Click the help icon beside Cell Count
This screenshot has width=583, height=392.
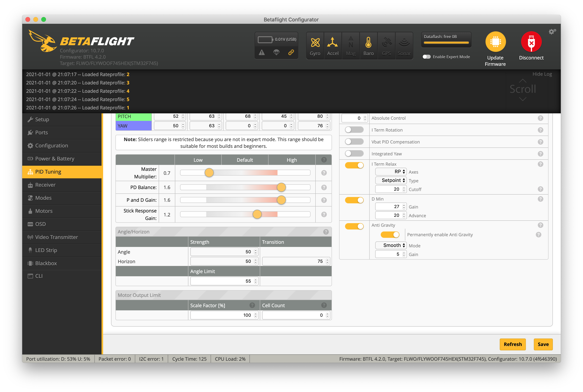(324, 305)
